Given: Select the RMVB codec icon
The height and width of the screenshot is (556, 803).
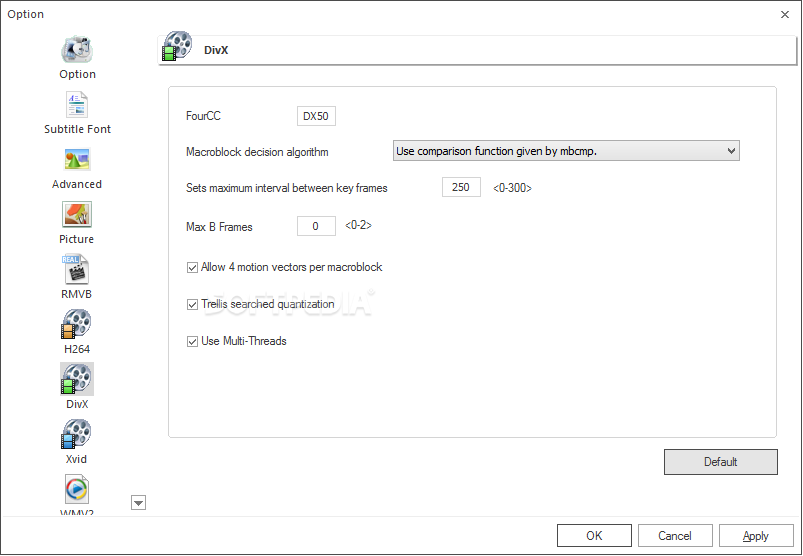Looking at the screenshot, I should [77, 269].
